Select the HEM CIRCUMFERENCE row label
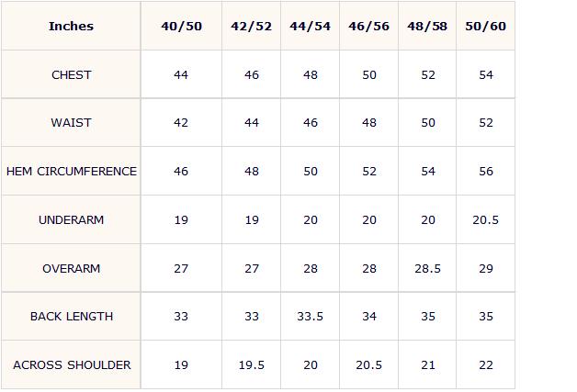This screenshot has height=392, width=577. (x=72, y=171)
